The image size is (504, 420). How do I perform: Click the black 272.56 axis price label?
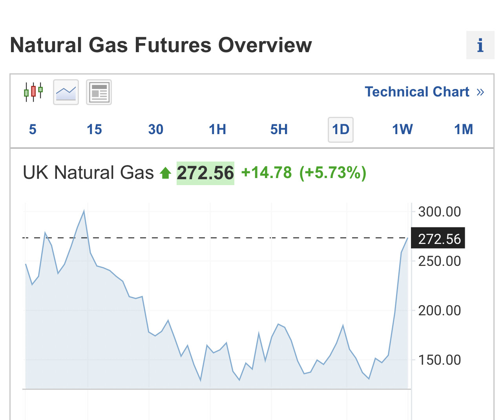pyautogui.click(x=438, y=238)
